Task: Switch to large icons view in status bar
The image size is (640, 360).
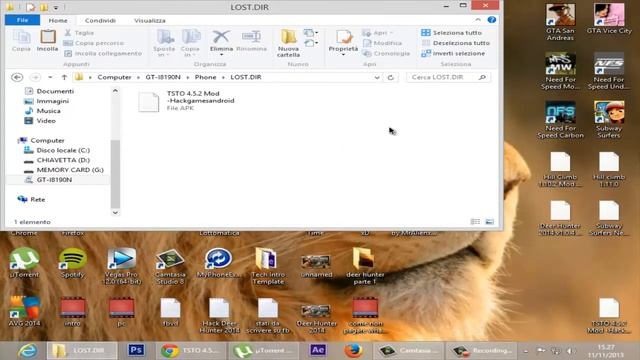Action: point(489,222)
